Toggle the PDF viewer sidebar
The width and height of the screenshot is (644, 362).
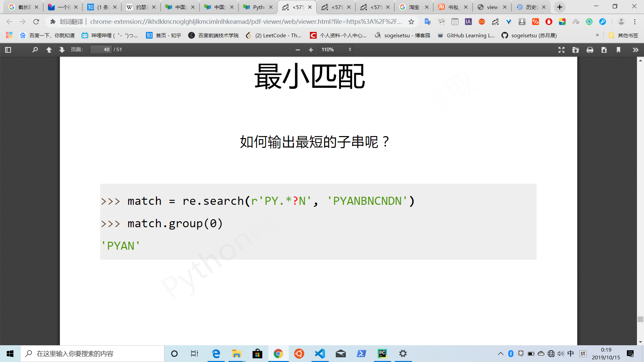(x=8, y=50)
